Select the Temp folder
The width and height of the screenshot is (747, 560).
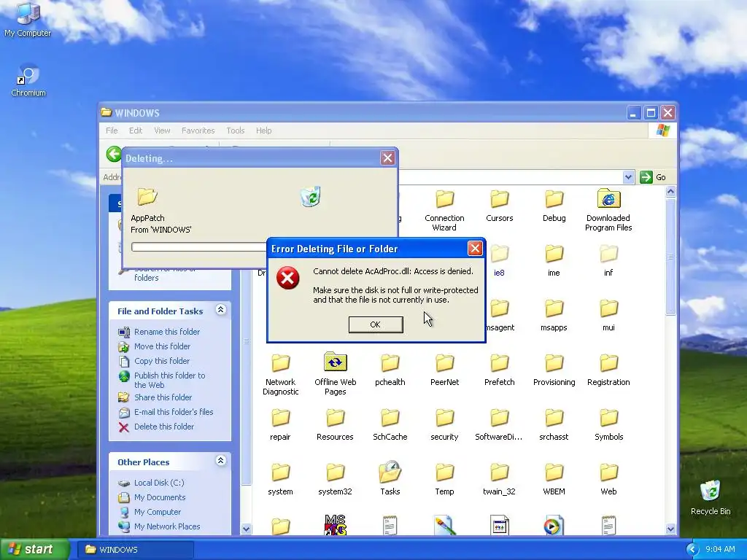(444, 480)
